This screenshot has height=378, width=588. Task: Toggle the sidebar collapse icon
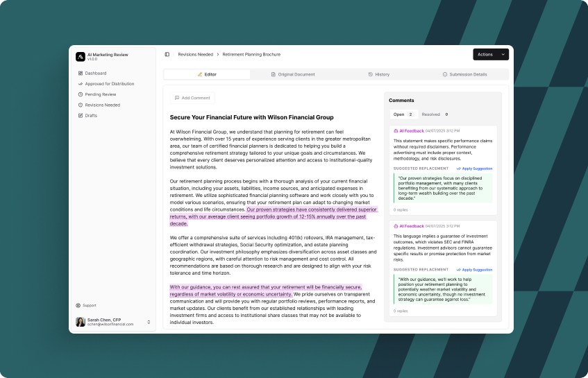pos(167,54)
